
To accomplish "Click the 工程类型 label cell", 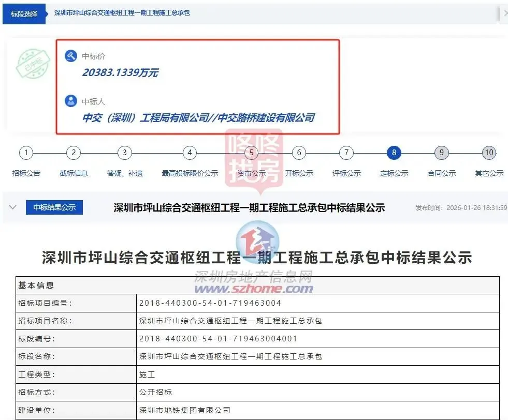I will point(76,374).
